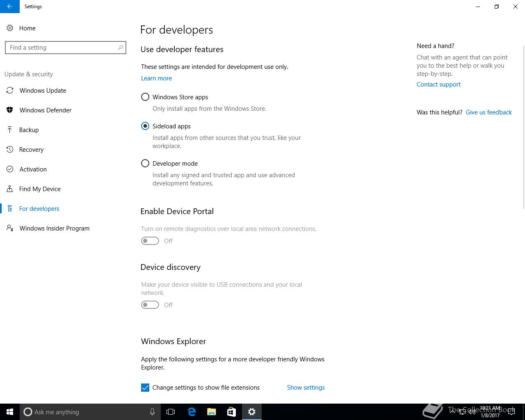The width and height of the screenshot is (525, 420).
Task: Open Recovery section
Action: coord(31,149)
